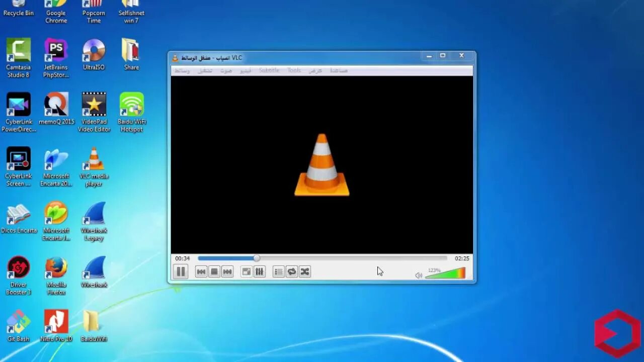644x362 pixels.
Task: Pause playback in VLC
Action: (181, 271)
